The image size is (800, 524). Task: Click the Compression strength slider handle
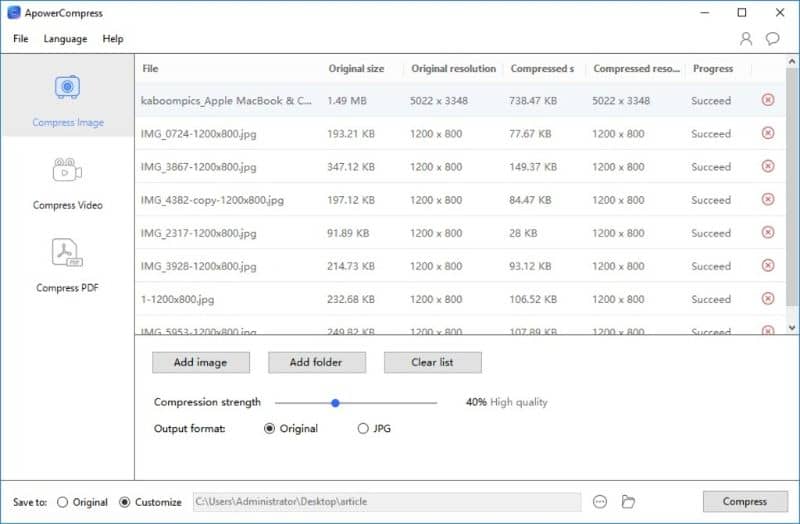tap(335, 403)
